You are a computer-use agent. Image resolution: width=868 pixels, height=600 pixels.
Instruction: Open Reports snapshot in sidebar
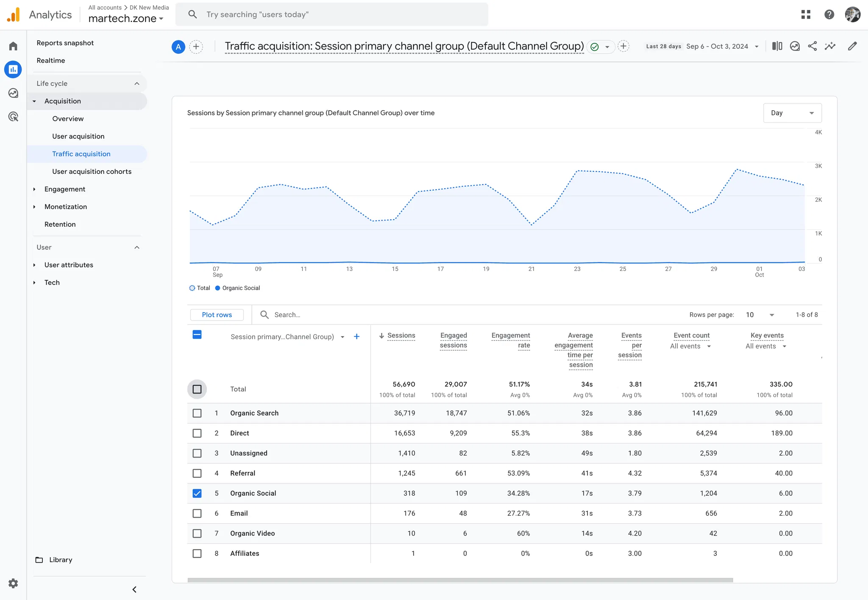pyautogui.click(x=65, y=43)
